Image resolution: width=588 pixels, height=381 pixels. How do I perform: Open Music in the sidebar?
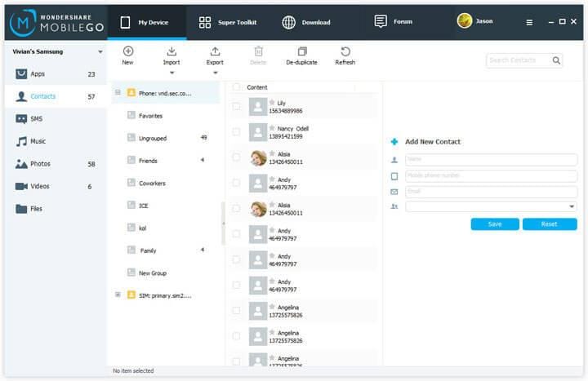pyautogui.click(x=56, y=141)
